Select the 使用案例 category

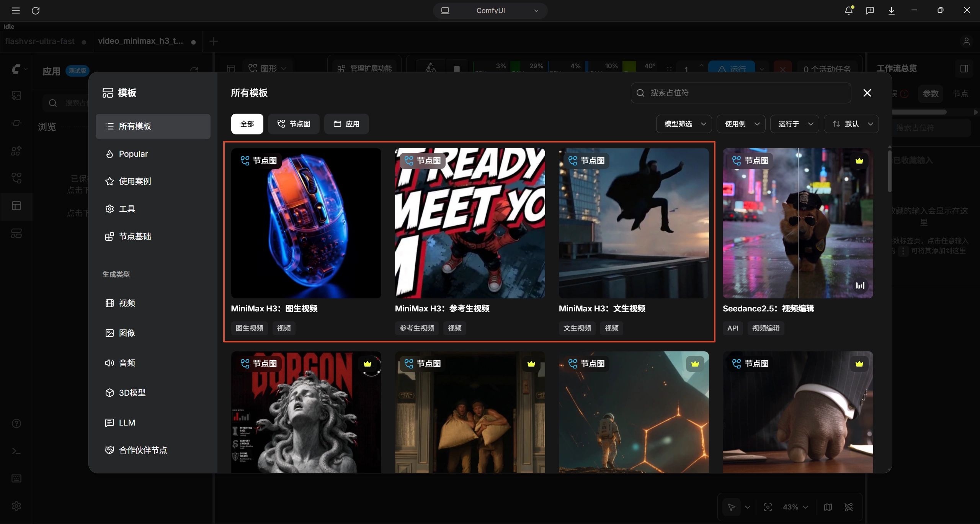[153, 181]
